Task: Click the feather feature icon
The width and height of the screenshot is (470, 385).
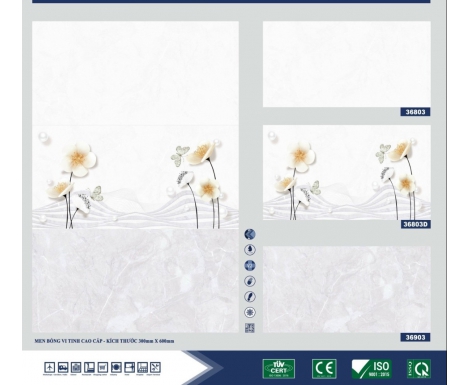Action: click(250, 297)
